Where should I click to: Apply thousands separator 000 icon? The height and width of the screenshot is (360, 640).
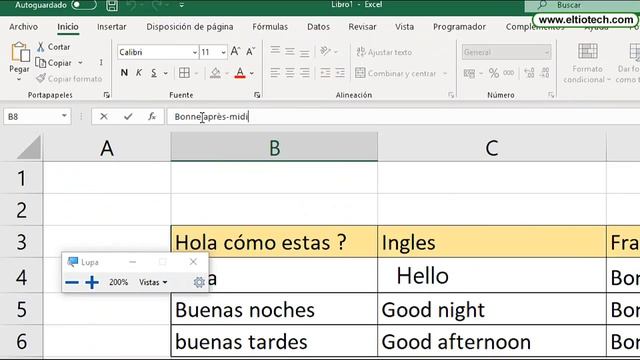tap(509, 73)
